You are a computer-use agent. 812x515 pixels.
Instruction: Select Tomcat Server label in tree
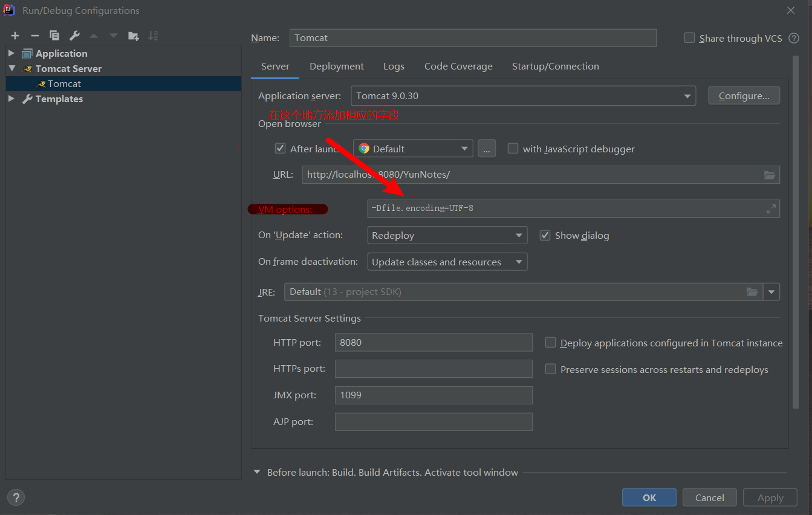(68, 68)
